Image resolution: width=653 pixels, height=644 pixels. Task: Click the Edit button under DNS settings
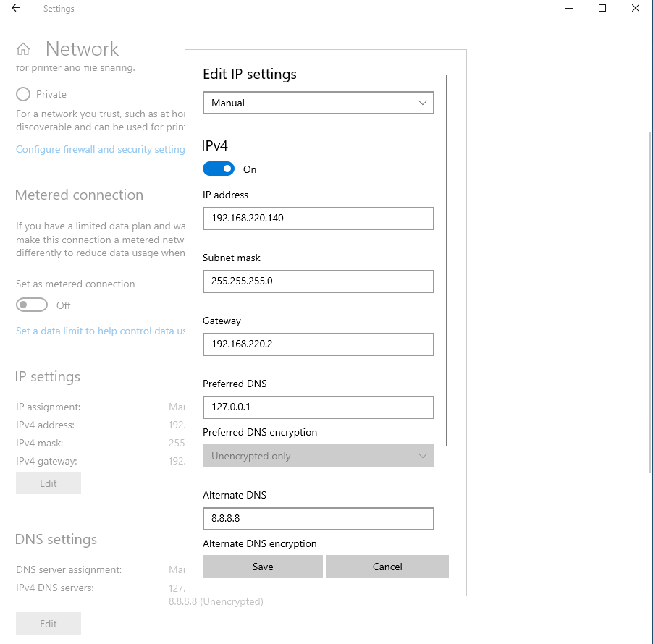[x=49, y=624]
